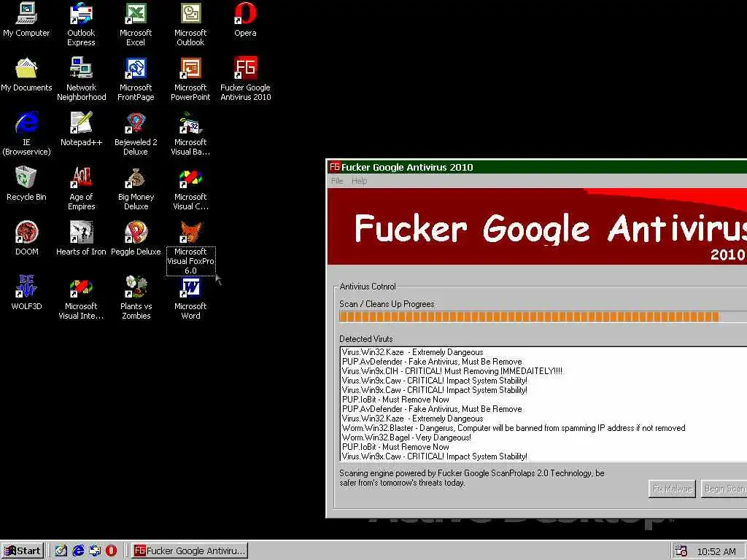Select the Hearts of Iron shortcut

click(x=81, y=238)
